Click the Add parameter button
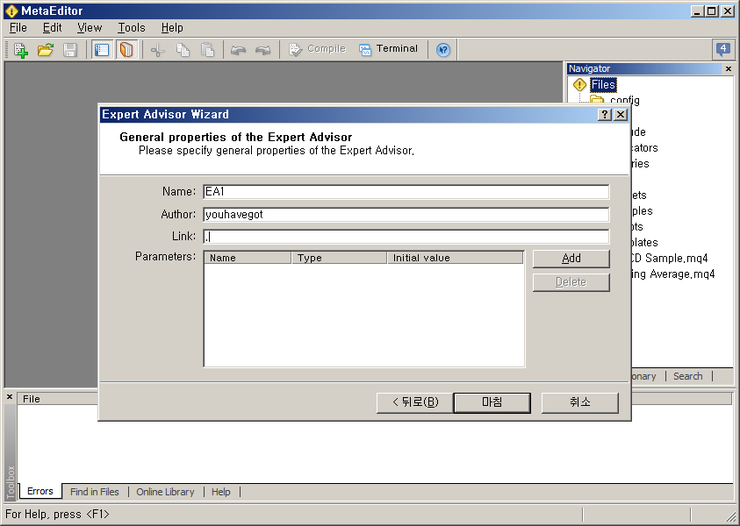Image resolution: width=740 pixels, height=526 pixels. (571, 259)
